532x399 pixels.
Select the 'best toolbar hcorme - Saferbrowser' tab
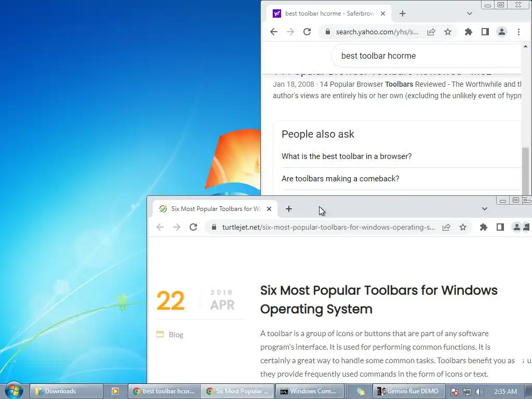click(328, 14)
